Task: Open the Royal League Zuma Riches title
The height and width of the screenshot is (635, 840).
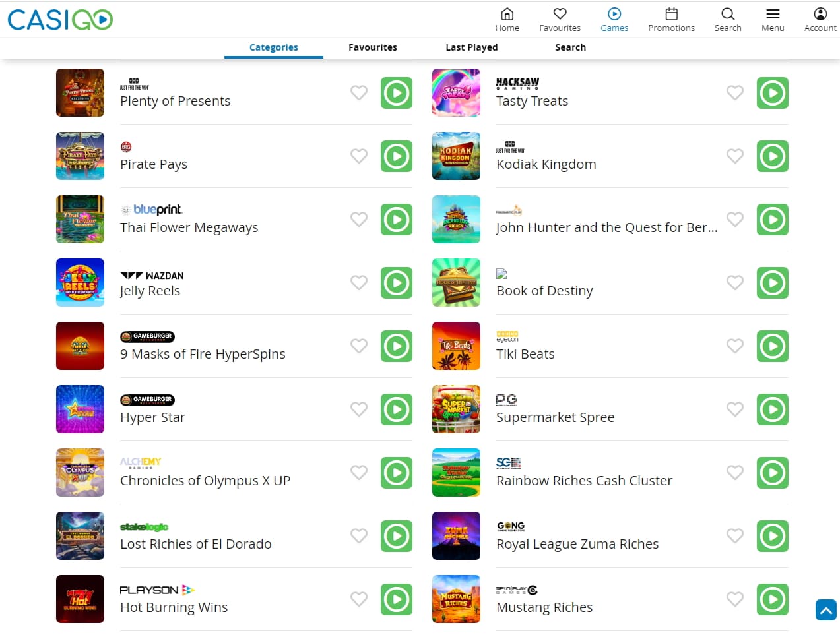Action: [577, 544]
